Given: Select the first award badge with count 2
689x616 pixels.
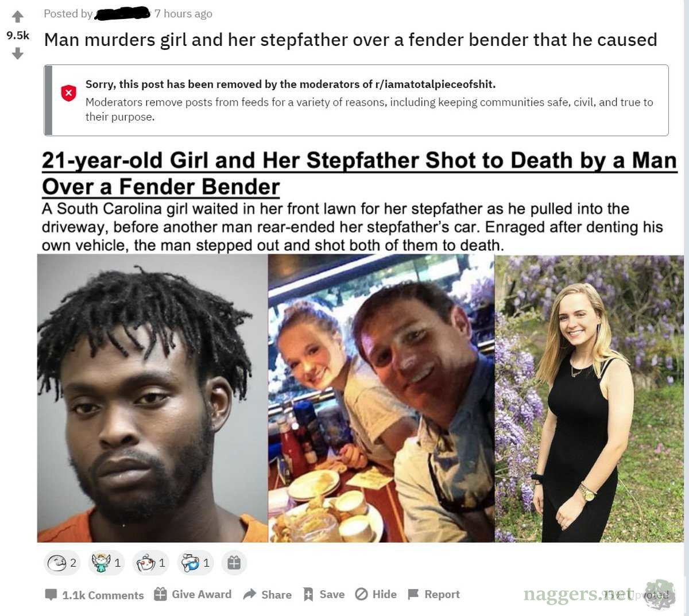Looking at the screenshot, I should tap(61, 563).
